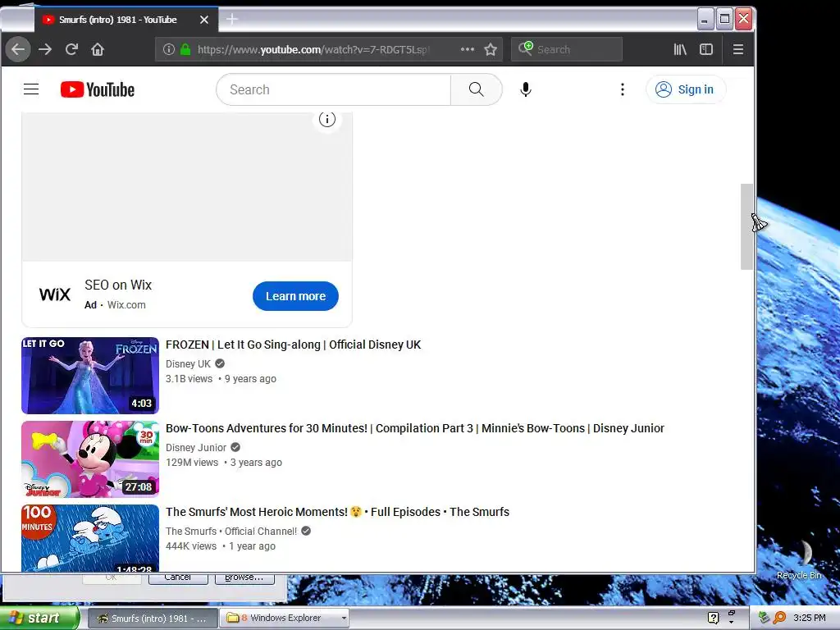Open the Frozen Let It Go thumbnail
This screenshot has width=840, height=630.
pyautogui.click(x=90, y=376)
